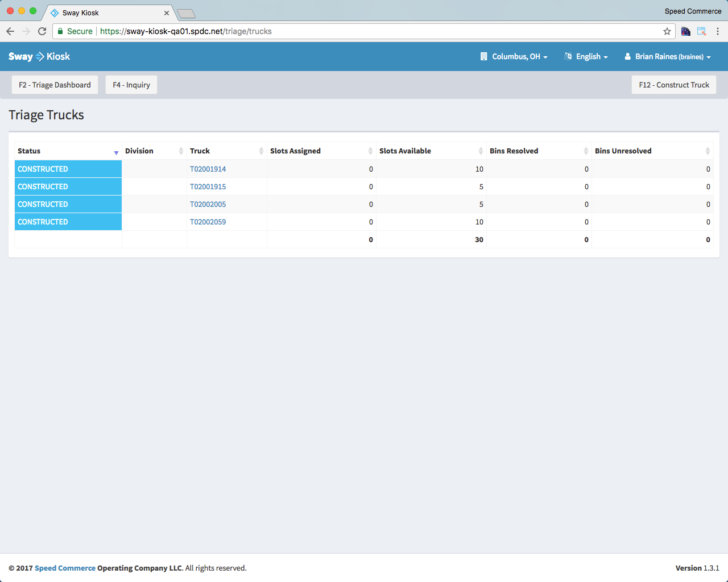Click CONSTRUCTED status for truck T02002059
This screenshot has width=728, height=582.
(x=68, y=222)
